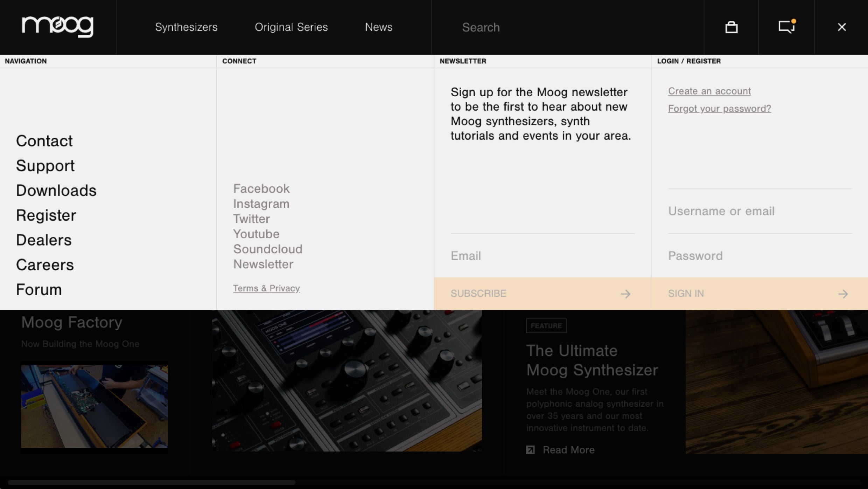Click the newsletter Email field
868x489 pixels.
[542, 256]
